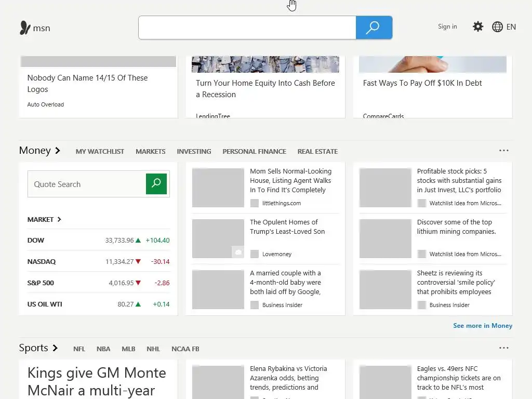Click the msn butterfly logo

25,28
